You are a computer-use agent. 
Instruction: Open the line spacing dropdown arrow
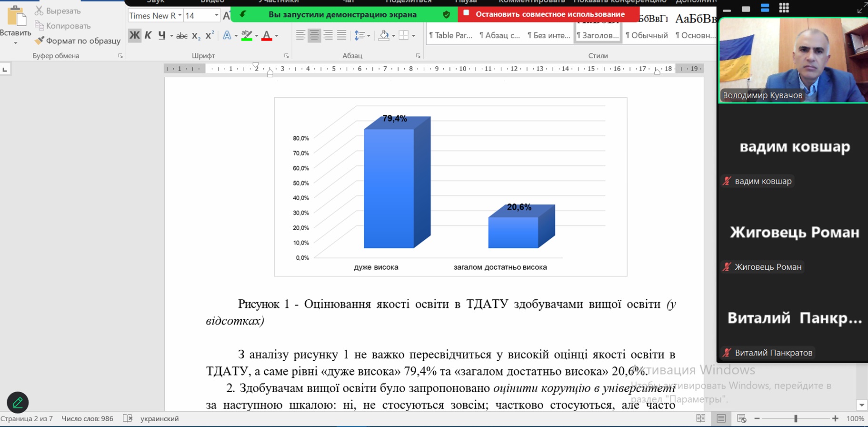point(369,36)
